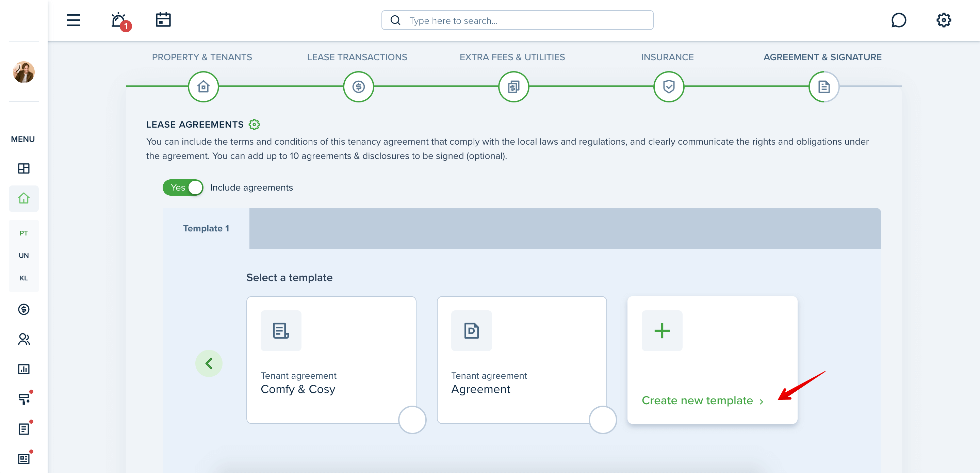This screenshot has height=473, width=980.
Task: Go to Property & Tenants step label
Action: point(202,57)
